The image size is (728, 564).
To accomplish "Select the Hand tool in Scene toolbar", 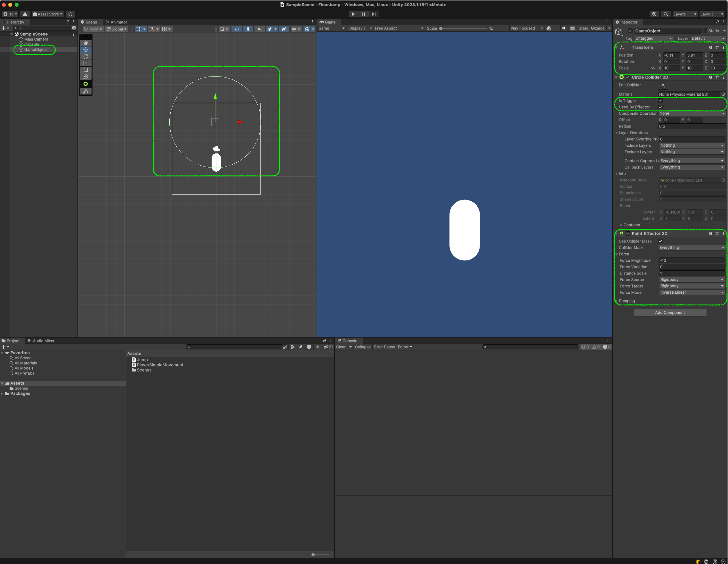I will point(86,43).
